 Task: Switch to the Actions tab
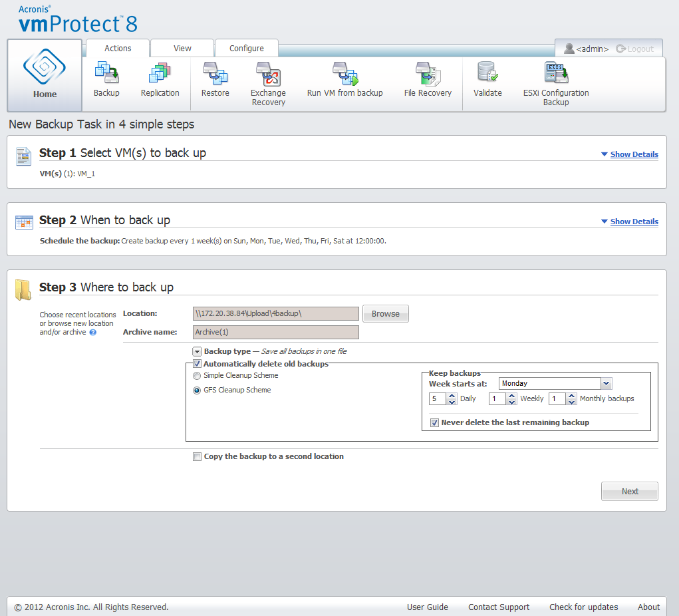[118, 48]
